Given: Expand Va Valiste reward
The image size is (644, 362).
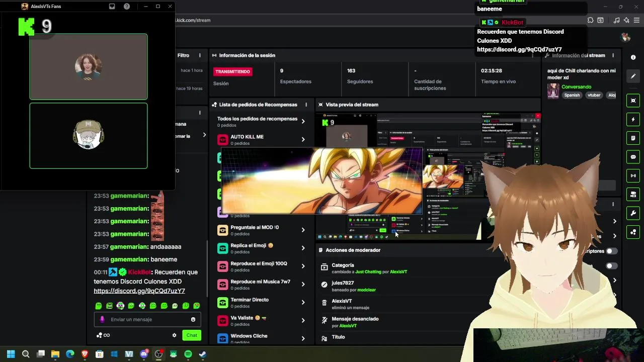Looking at the screenshot, I should (x=303, y=320).
